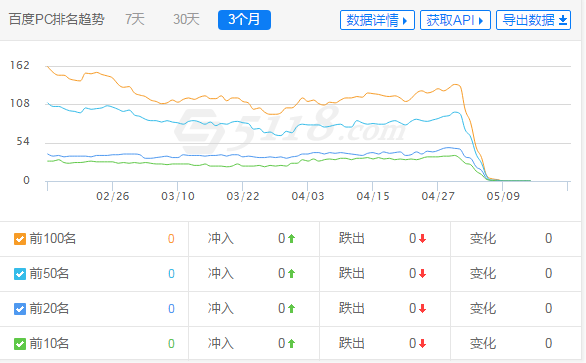Click red down arrow in 前100名 row
586x363 pixels.
[422, 239]
